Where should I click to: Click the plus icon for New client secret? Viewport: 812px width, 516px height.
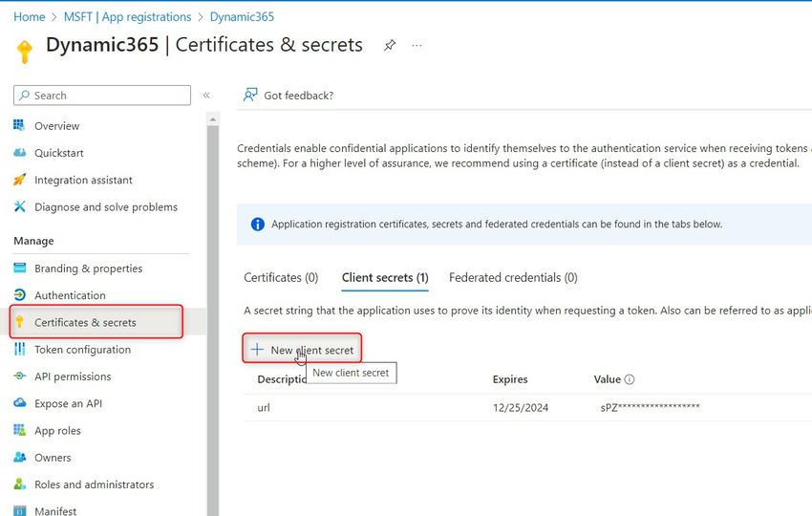coord(257,349)
